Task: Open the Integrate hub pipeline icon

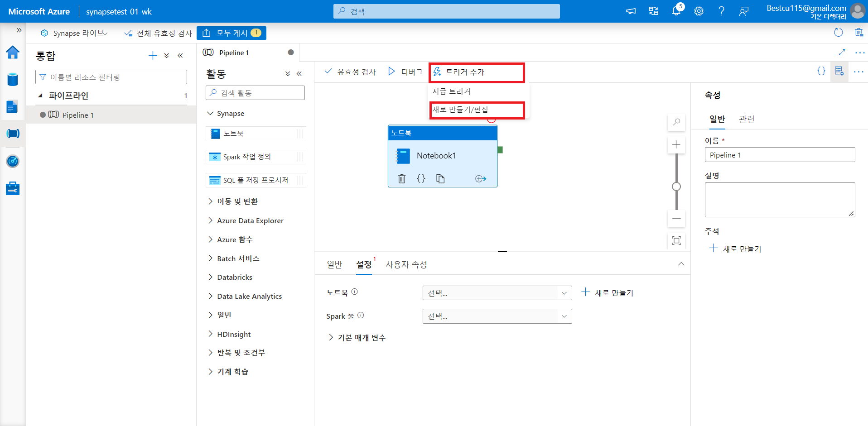Action: 13,134
